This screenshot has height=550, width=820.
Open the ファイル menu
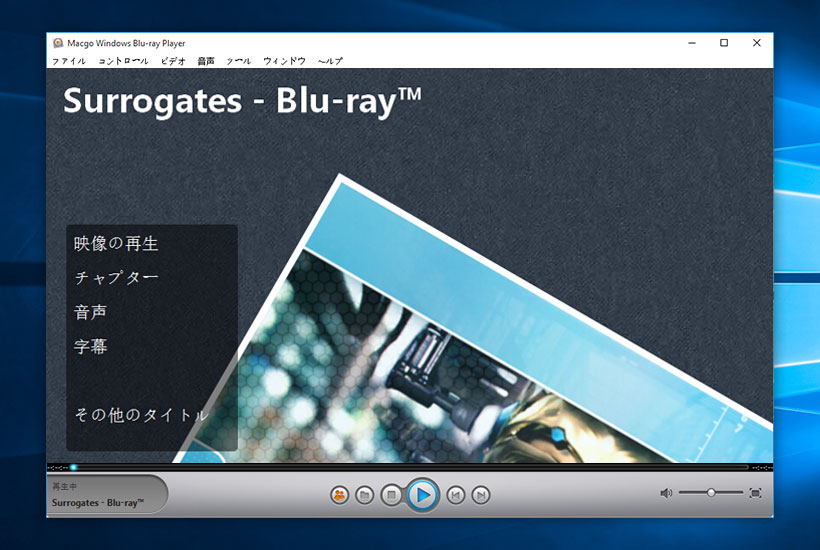[x=69, y=61]
